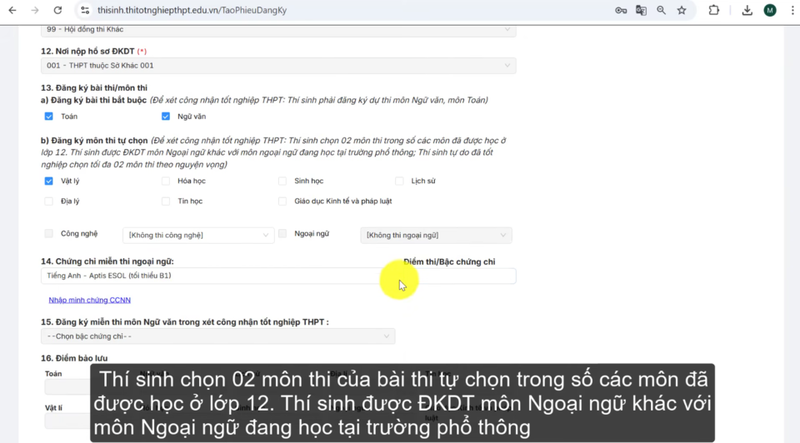Check Giáo dục Kinh tế và pháp luật
Screen dimensions: 800x443
pyautogui.click(x=282, y=201)
